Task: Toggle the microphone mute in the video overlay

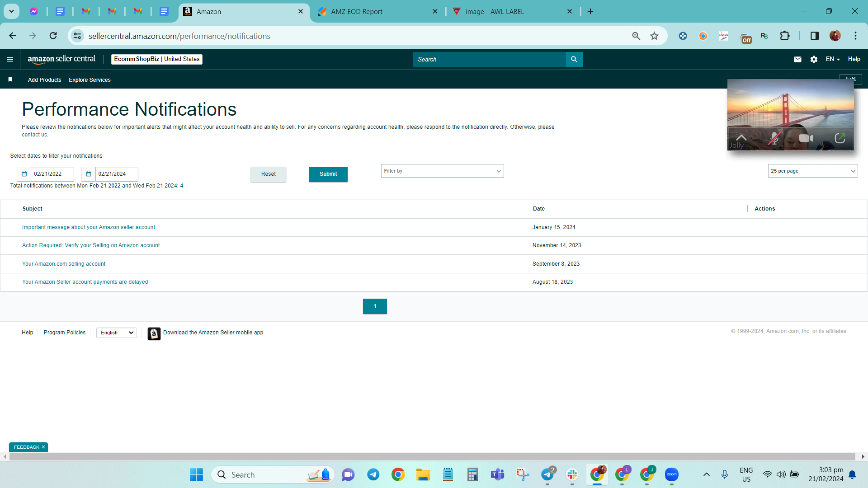Action: [x=774, y=138]
